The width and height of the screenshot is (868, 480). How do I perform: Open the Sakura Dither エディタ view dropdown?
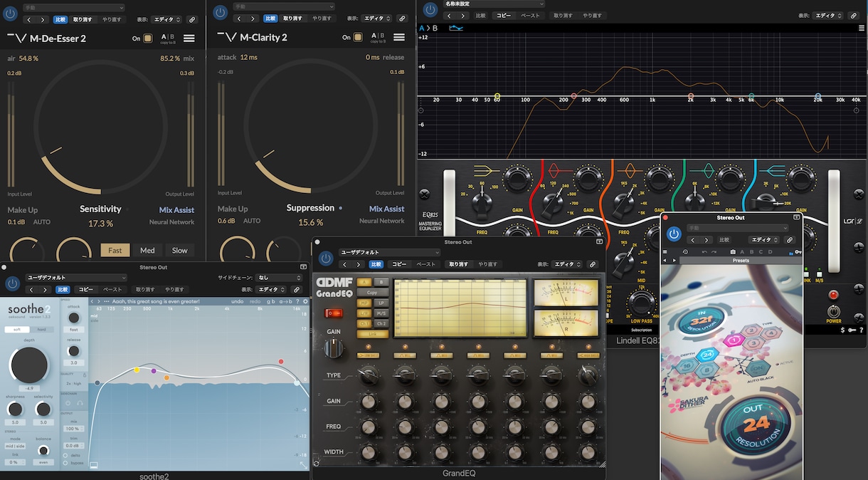point(766,240)
